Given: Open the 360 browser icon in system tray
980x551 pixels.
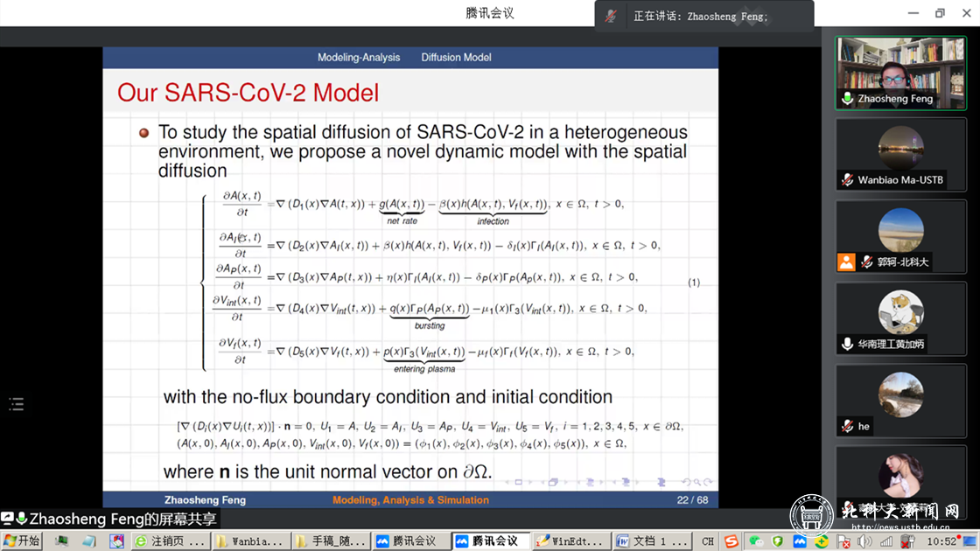Looking at the screenshot, I should [823, 541].
